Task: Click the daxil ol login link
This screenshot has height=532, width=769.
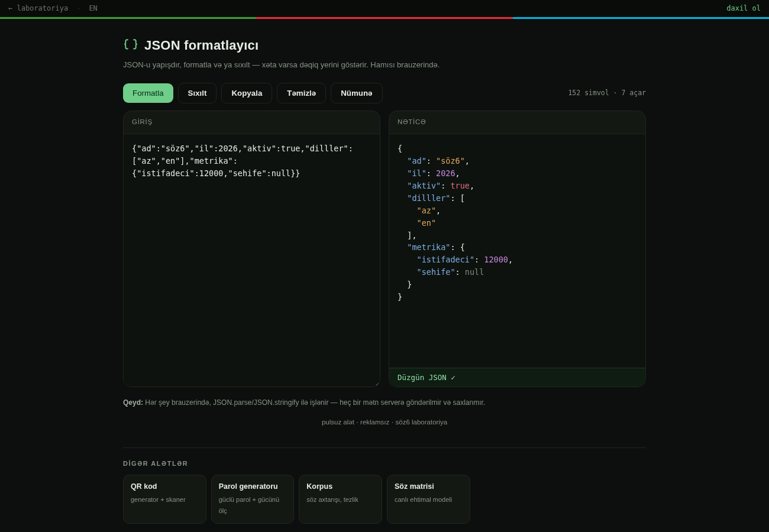Action: click(744, 8)
